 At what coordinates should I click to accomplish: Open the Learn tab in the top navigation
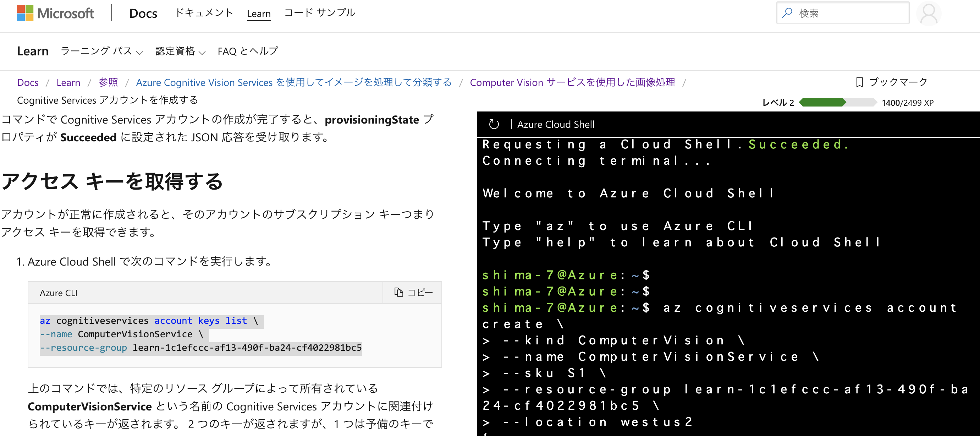tap(259, 14)
